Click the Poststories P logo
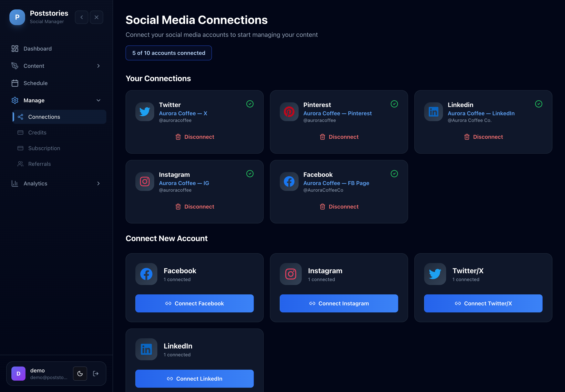This screenshot has height=392, width=565. (17, 17)
